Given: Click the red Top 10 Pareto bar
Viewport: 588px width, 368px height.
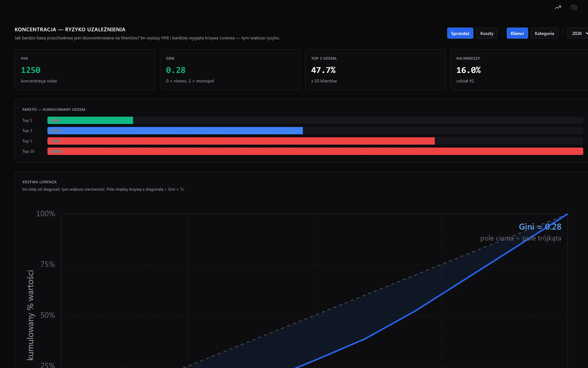Looking at the screenshot, I should (x=315, y=151).
